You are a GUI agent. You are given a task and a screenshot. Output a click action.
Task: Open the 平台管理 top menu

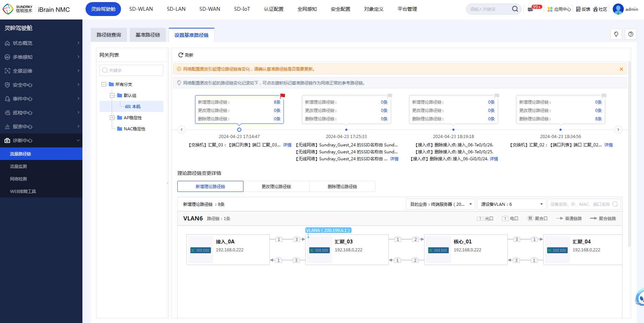[407, 9]
